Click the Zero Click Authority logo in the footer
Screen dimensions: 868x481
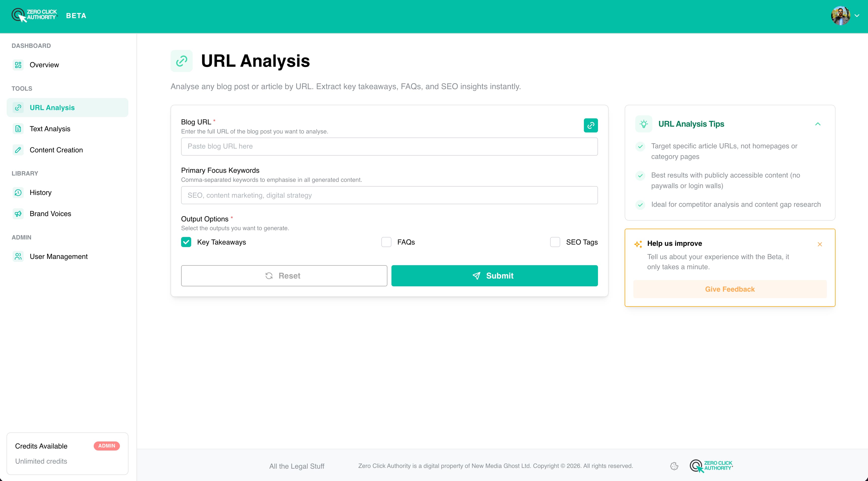[x=711, y=466]
